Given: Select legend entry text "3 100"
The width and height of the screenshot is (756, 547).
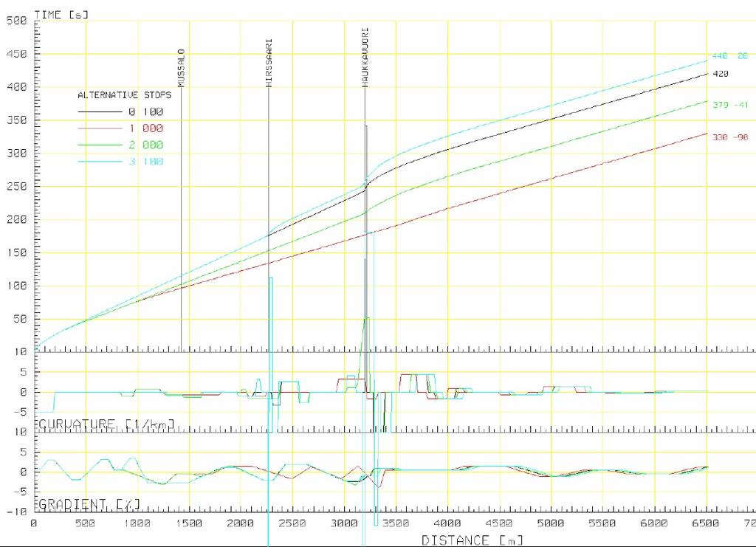Looking at the screenshot, I should [145, 162].
